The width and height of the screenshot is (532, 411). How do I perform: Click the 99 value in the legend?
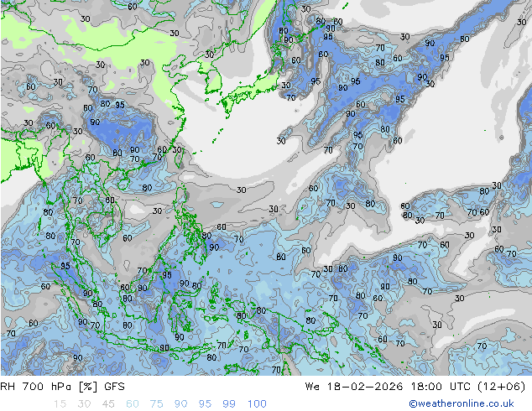[x=229, y=404]
